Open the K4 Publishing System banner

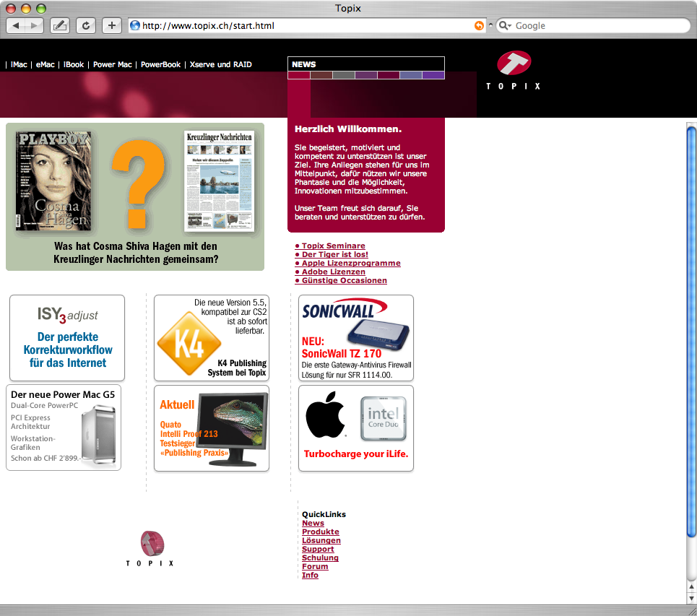[212, 338]
